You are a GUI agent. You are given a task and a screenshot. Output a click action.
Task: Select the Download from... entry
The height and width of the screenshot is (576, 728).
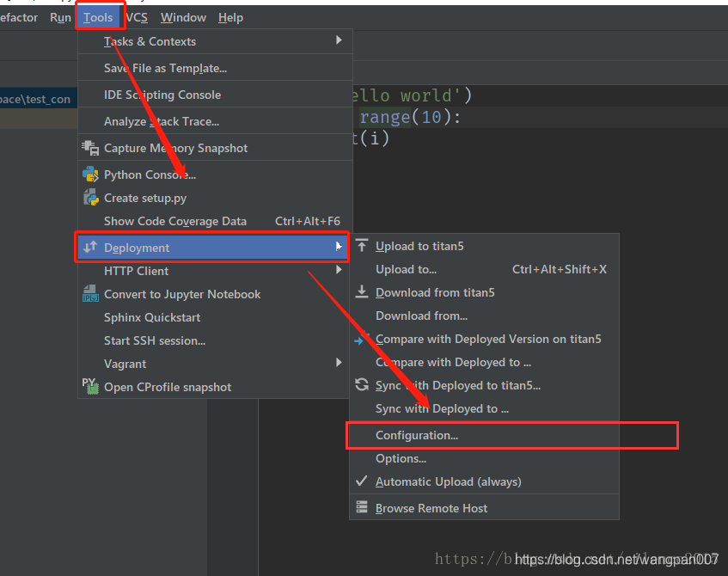coord(484,316)
